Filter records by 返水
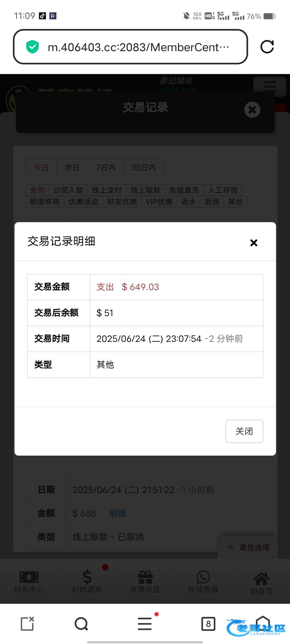The height and width of the screenshot is (644, 290). [188, 202]
